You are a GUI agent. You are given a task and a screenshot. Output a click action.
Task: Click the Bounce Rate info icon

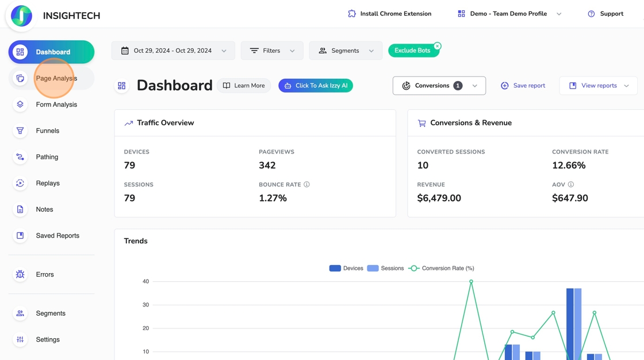click(x=306, y=185)
